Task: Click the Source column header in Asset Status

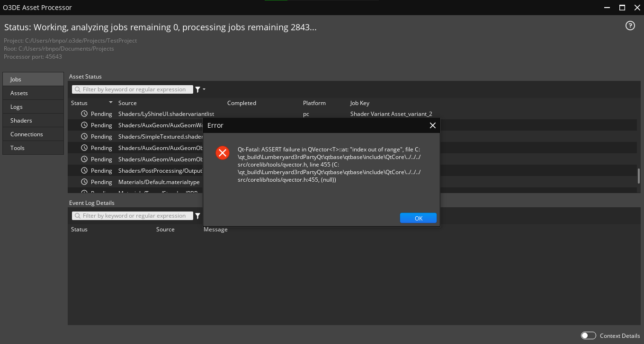Action: (x=127, y=103)
